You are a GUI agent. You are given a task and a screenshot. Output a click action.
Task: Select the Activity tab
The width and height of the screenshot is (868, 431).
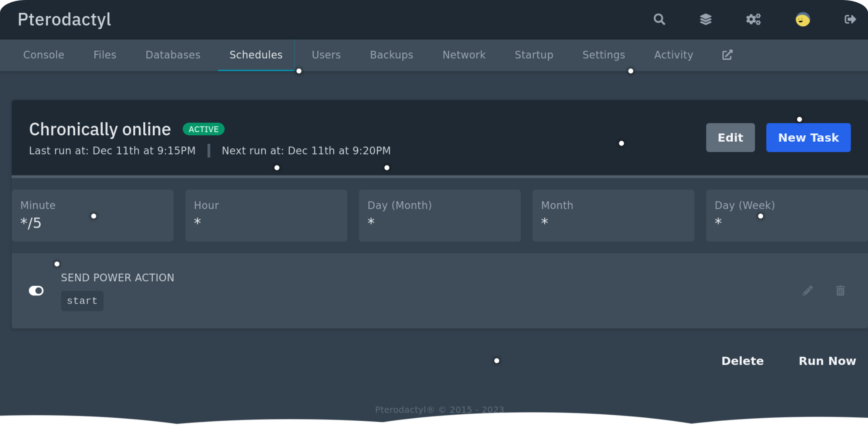[x=673, y=55]
